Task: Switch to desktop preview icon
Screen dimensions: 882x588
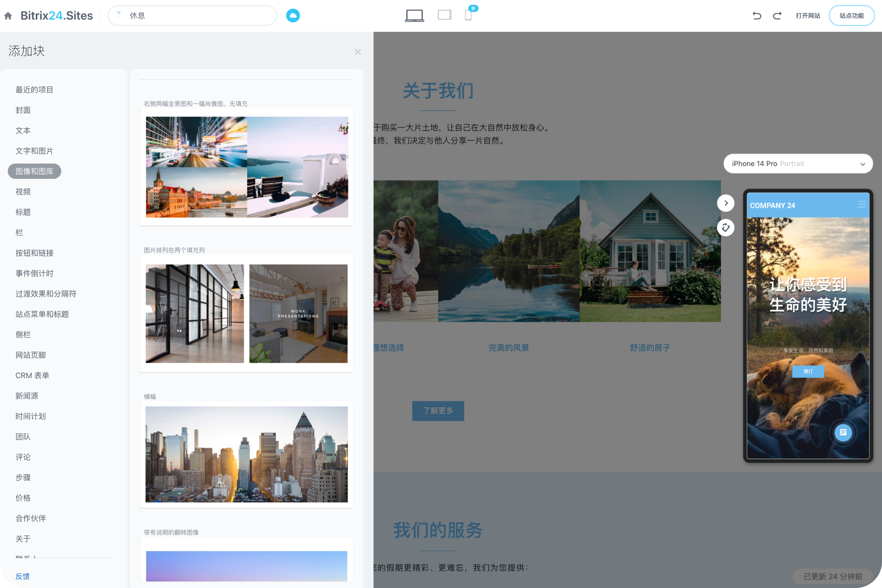Action: [414, 15]
